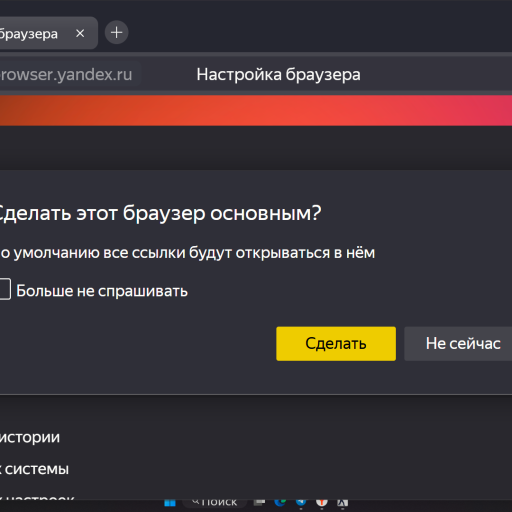Click the Не сейчас button
The height and width of the screenshot is (512, 512).
458,343
